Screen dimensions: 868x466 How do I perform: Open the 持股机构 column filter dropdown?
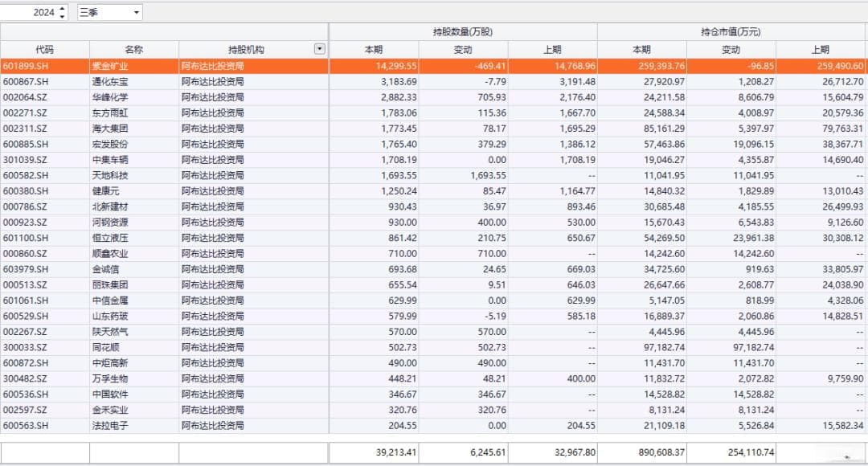pos(319,49)
